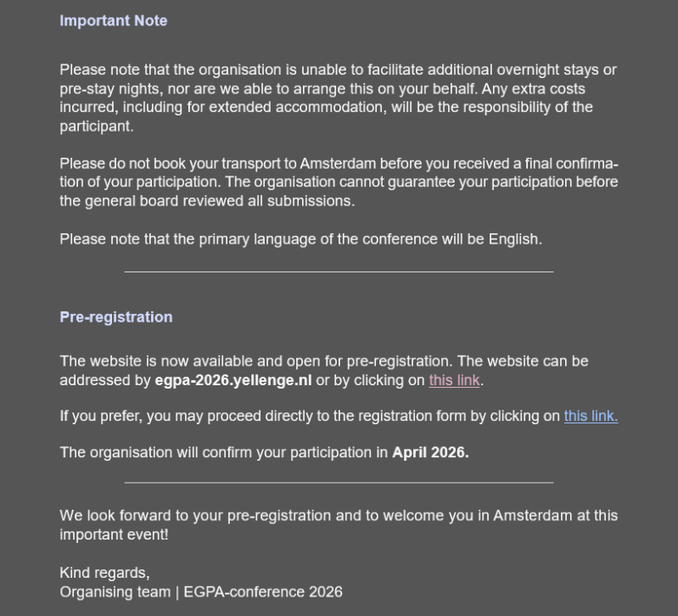Viewport: 678px width, 616px height.
Task: Click the bold egpa-2026.yellenge.nl address
Action: [x=233, y=380]
